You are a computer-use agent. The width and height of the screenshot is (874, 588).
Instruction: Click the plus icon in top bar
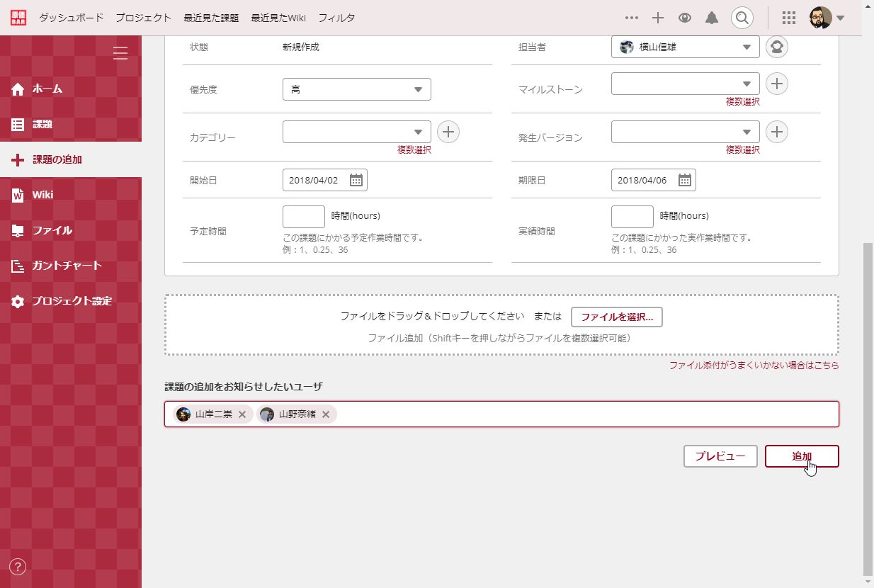pyautogui.click(x=658, y=18)
